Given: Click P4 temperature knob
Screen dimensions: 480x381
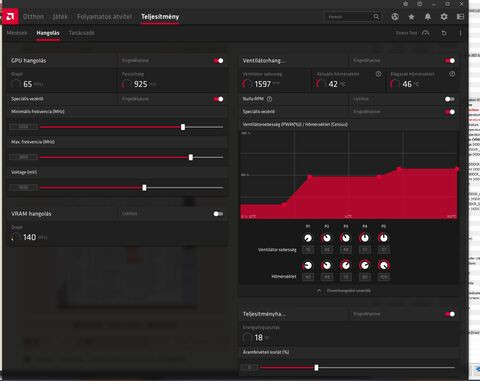Looking at the screenshot, I should click(x=365, y=265).
